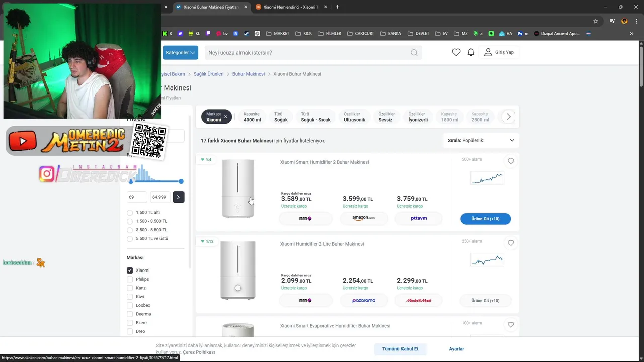Image resolution: width=644 pixels, height=362 pixels.
Task: Open price alarm bell icon in header
Action: pyautogui.click(x=471, y=52)
